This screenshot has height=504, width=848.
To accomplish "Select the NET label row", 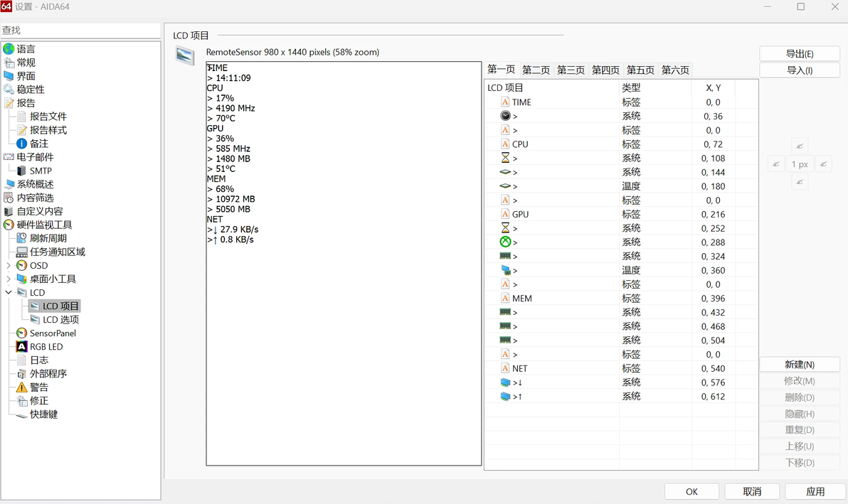I will [621, 368].
